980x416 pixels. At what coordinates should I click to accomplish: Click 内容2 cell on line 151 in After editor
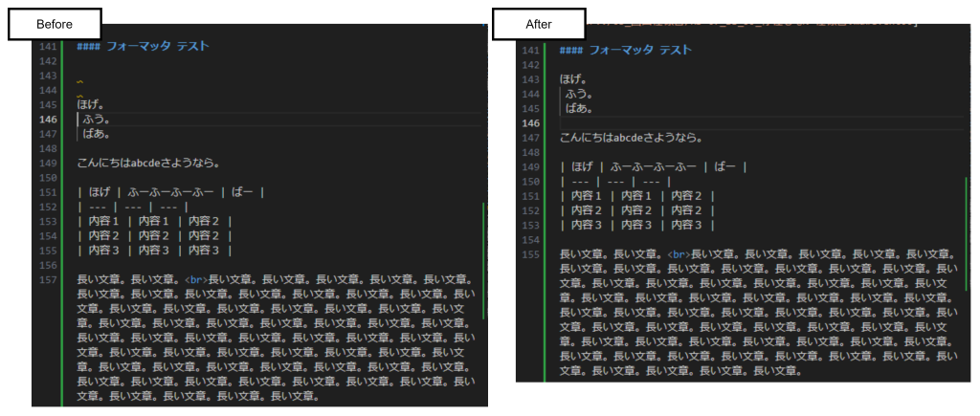[x=687, y=196]
